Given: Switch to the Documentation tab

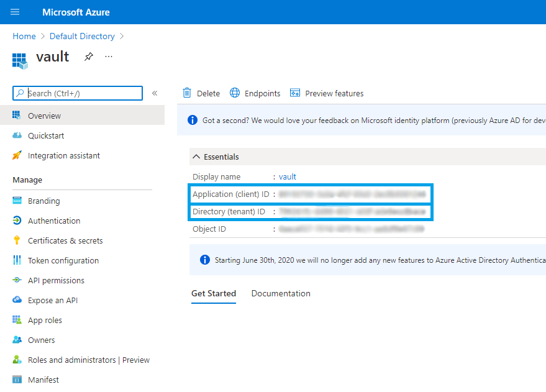Looking at the screenshot, I should point(281,293).
